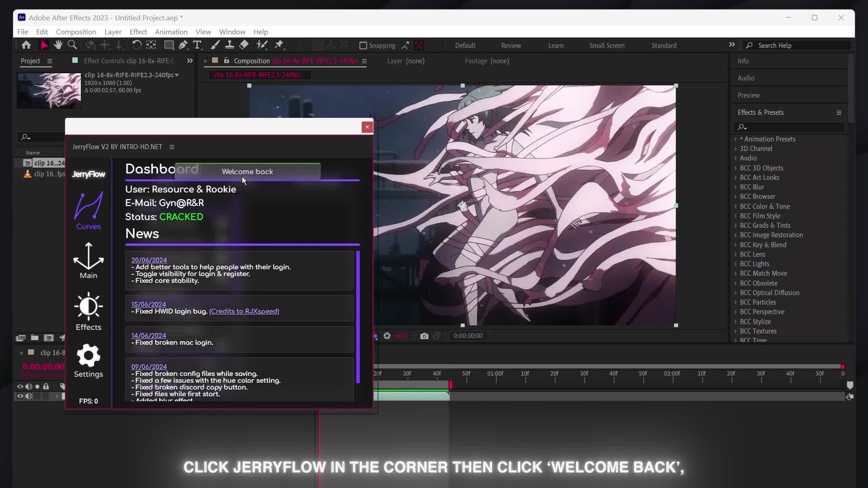Select the Rectangle shape tool
Image resolution: width=868 pixels, height=488 pixels.
click(168, 45)
